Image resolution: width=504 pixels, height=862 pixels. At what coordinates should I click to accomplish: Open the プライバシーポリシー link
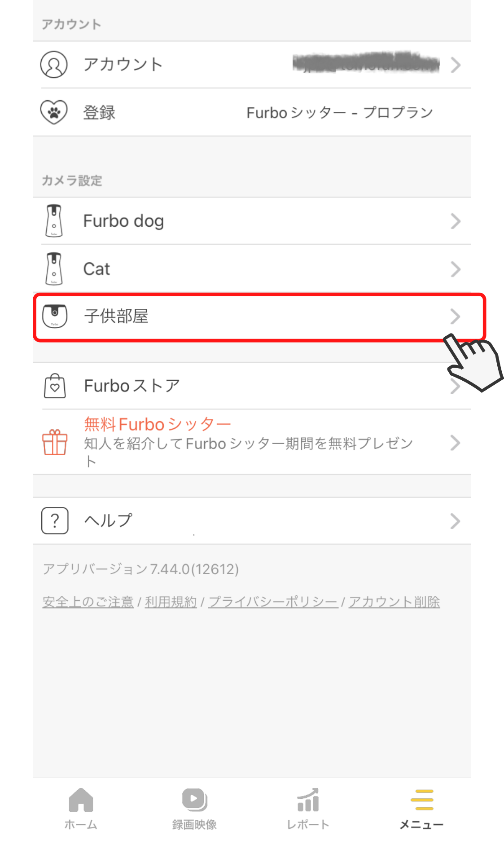pyautogui.click(x=273, y=602)
